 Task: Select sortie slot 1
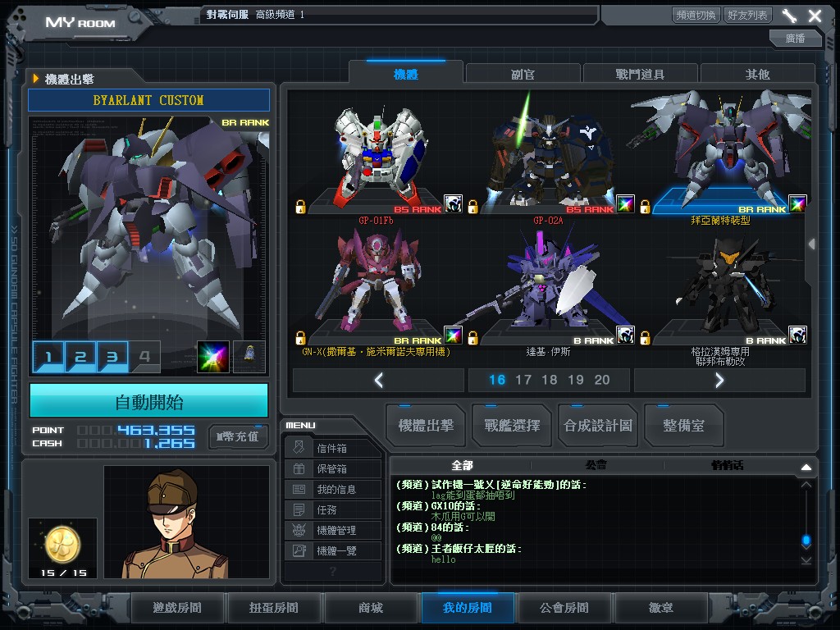[x=48, y=356]
